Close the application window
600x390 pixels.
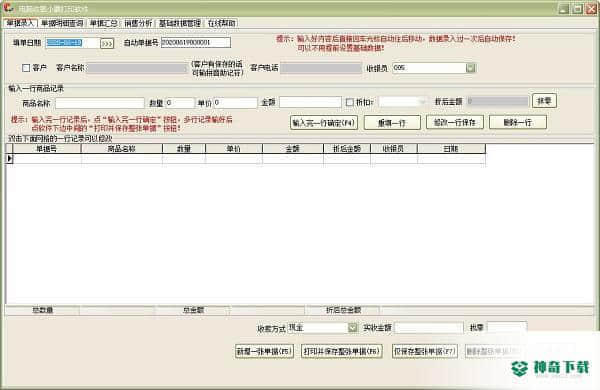coord(591,8)
